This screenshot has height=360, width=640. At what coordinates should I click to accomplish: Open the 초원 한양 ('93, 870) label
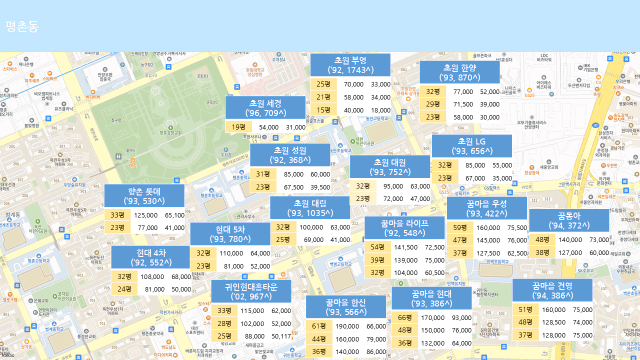point(460,72)
